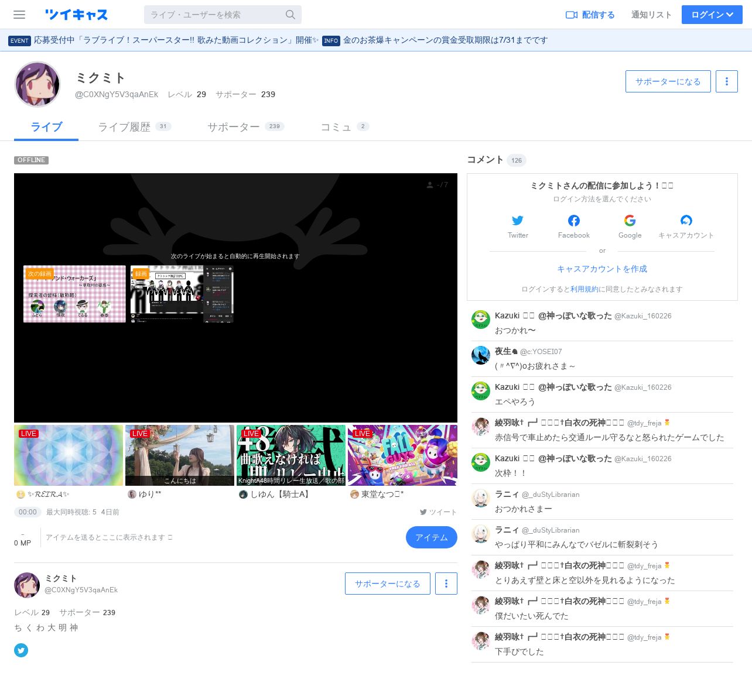
Task: Switch to the ライブ履歴 tab
Action: (x=134, y=127)
